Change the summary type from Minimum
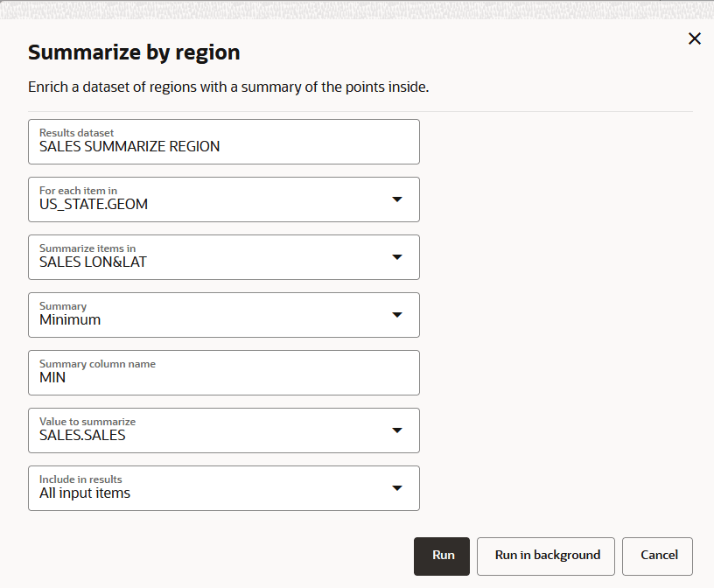This screenshot has width=714, height=588. (x=397, y=315)
